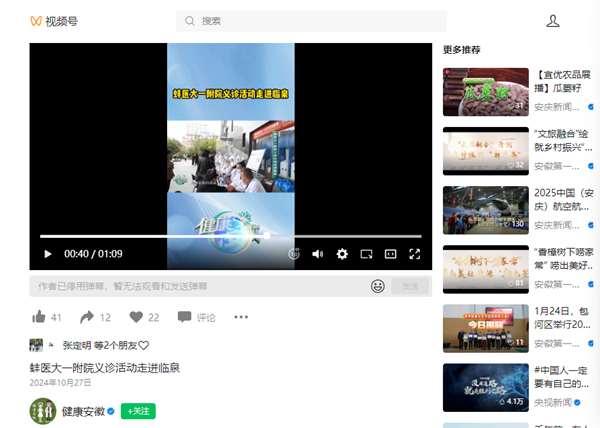Open the 4.1万 likes video thumbnail
The height and width of the screenshot is (428, 600).
click(x=486, y=387)
